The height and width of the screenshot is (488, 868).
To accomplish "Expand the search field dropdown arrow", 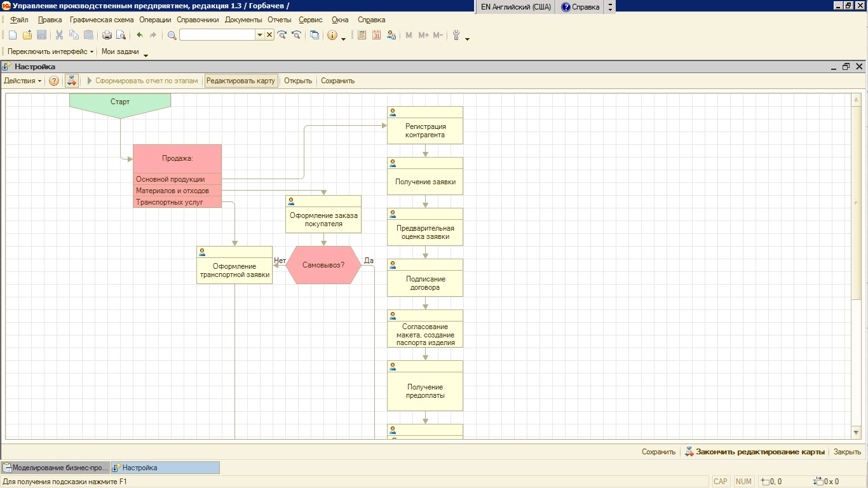I will tap(259, 36).
